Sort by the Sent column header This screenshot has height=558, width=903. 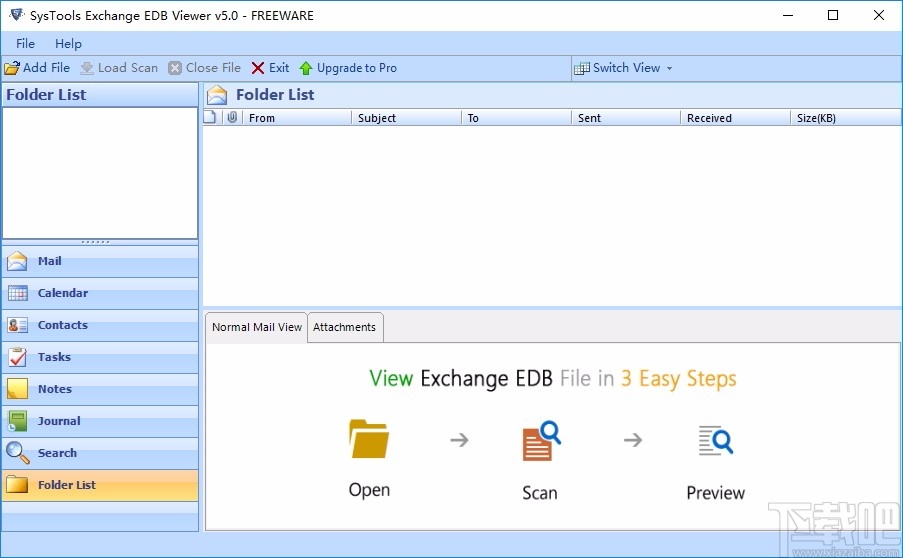click(x=625, y=117)
